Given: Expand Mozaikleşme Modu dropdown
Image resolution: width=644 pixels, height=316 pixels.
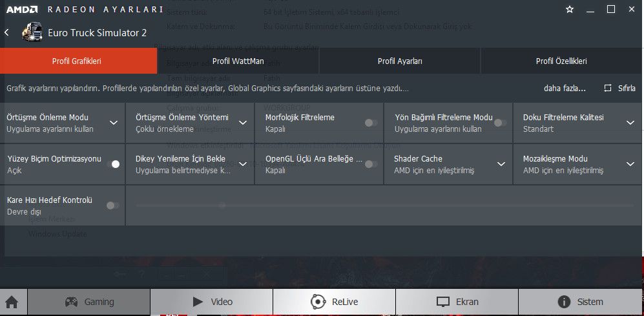Looking at the screenshot, I should (630, 164).
